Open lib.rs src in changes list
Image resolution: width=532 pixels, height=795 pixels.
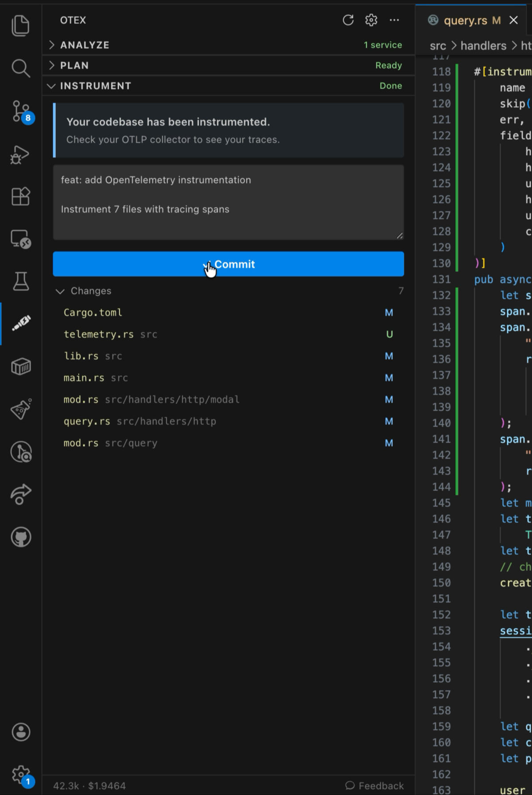[228, 356]
